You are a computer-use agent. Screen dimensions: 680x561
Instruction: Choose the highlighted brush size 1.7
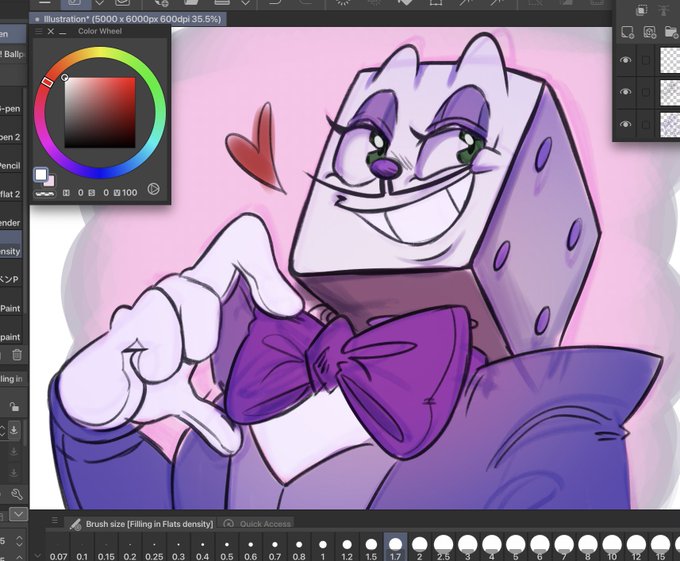click(x=396, y=548)
